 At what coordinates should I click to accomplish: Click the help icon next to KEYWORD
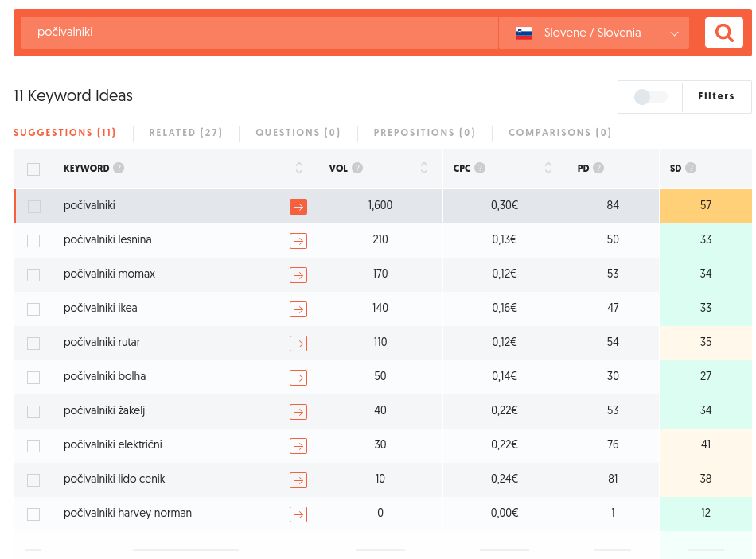pos(119,168)
